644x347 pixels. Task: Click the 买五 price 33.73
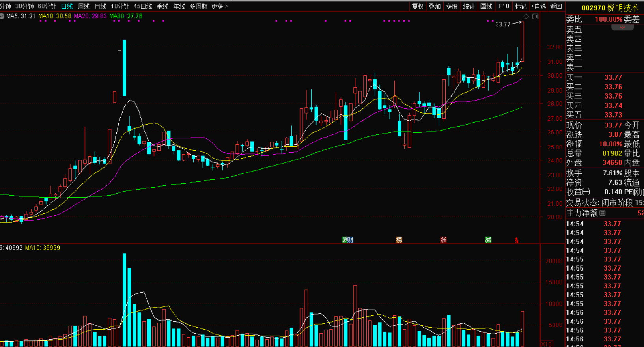[x=613, y=115]
